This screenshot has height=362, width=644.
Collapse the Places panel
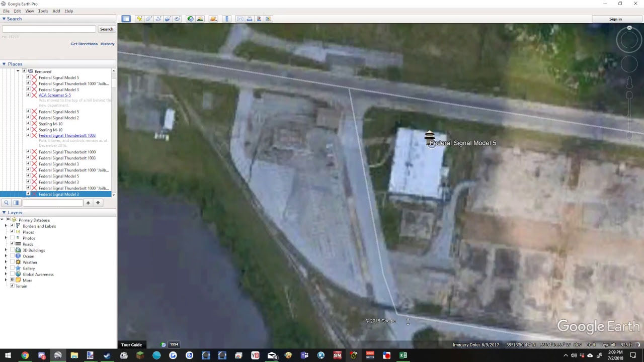tap(4, 64)
